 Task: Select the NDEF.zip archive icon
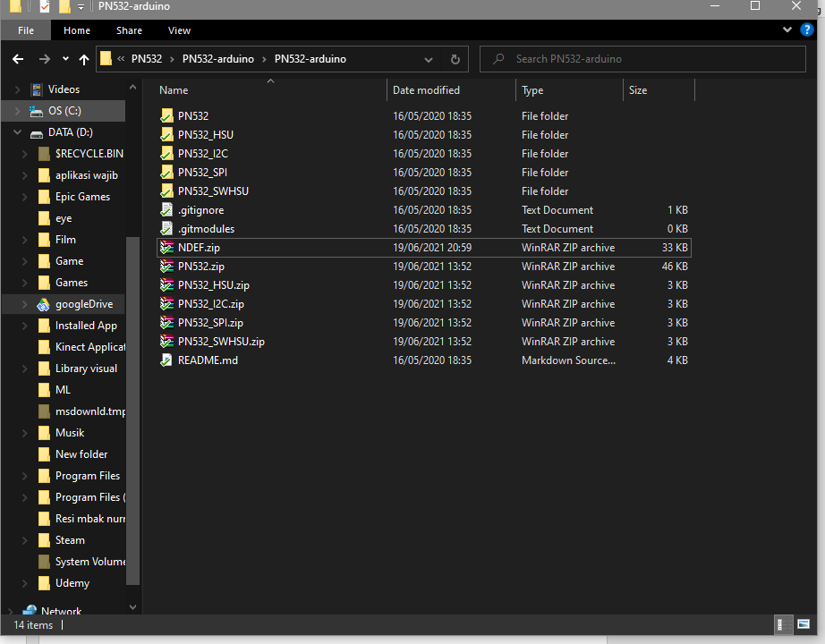[x=166, y=248]
